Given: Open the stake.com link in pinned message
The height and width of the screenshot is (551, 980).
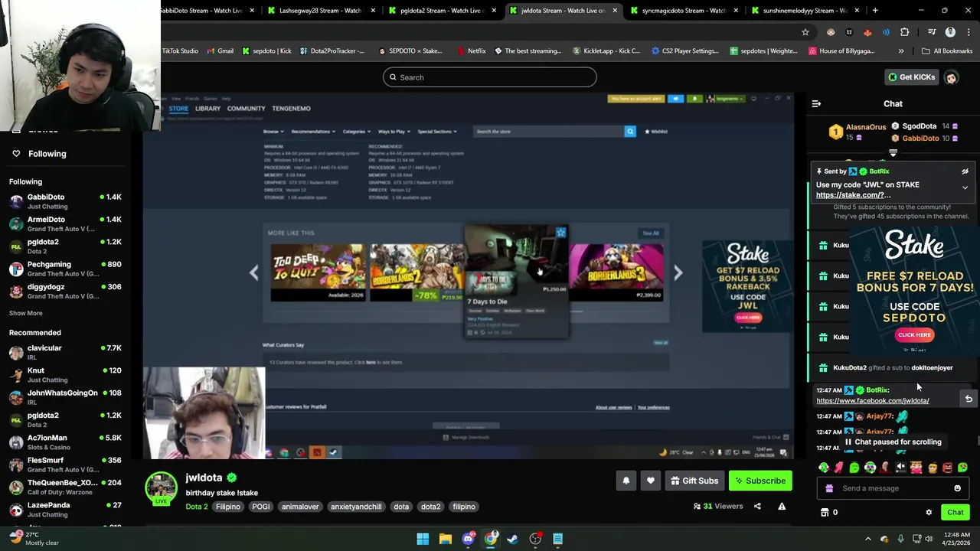Looking at the screenshot, I should coord(853,194).
